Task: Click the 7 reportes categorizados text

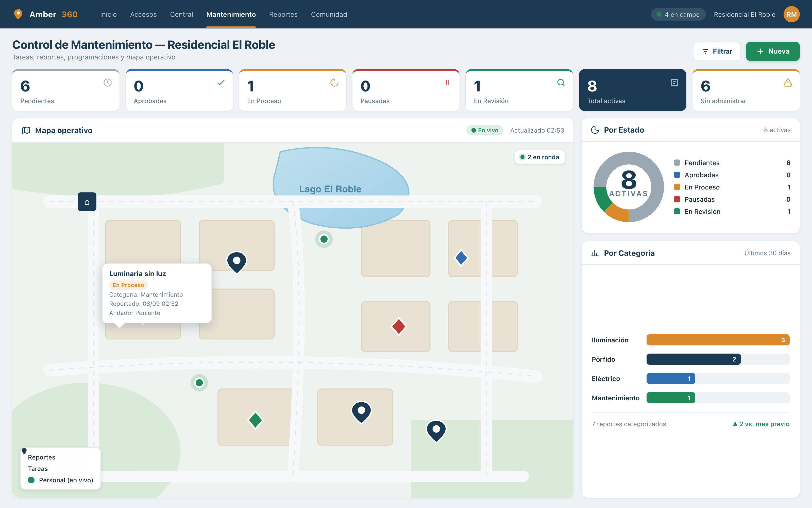Action: [629, 424]
